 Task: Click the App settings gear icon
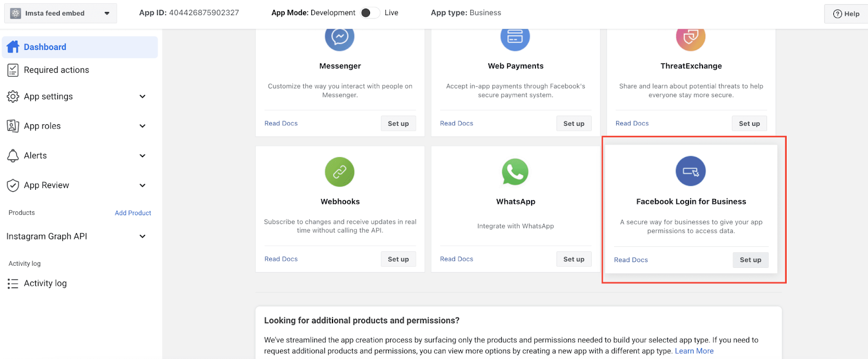[12, 97]
